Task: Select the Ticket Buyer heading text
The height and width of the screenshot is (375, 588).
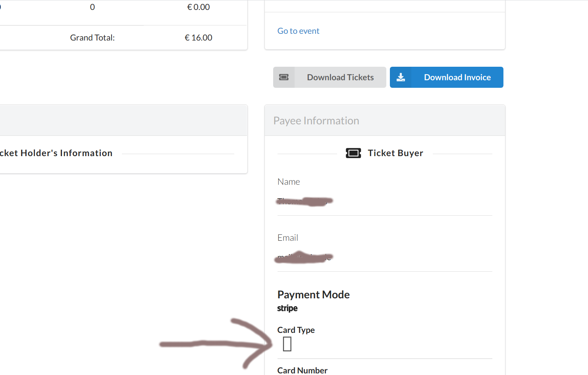Action: (395, 153)
